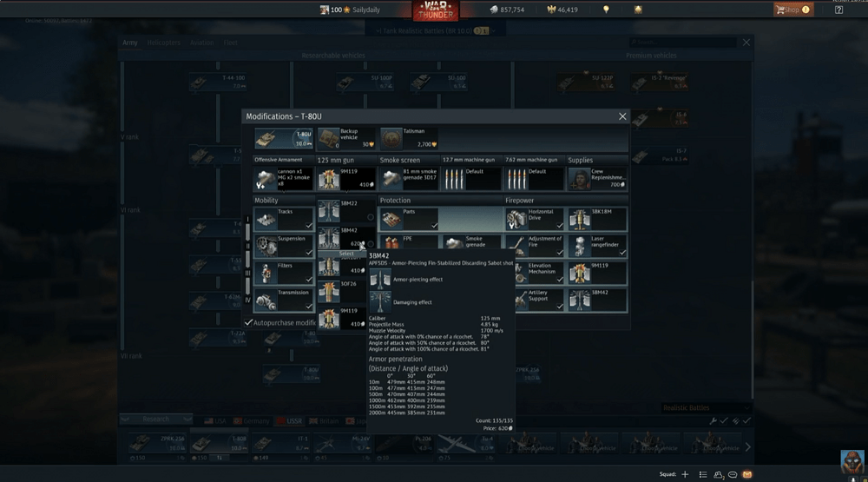Open the chat bubble icon in bottom bar

coord(733,475)
